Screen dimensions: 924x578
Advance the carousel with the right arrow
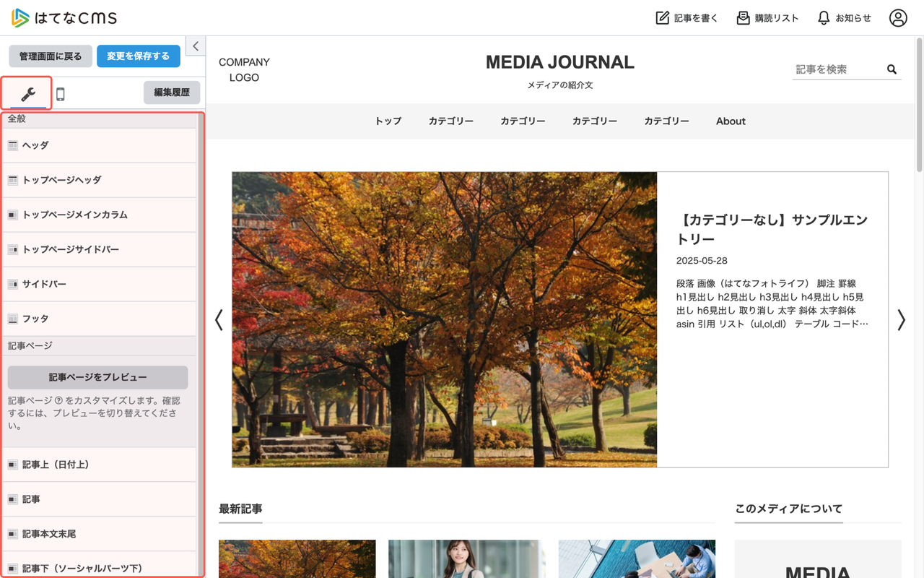tap(901, 319)
